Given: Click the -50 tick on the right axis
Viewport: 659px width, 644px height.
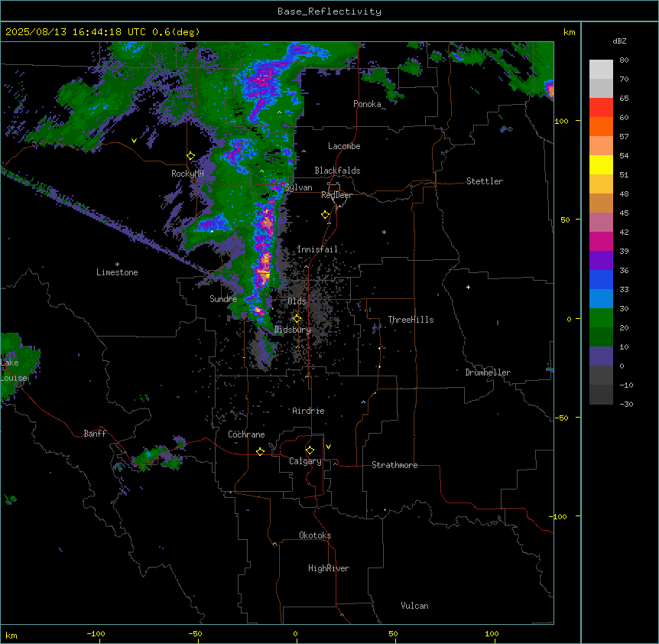Looking at the screenshot, I should pos(561,418).
